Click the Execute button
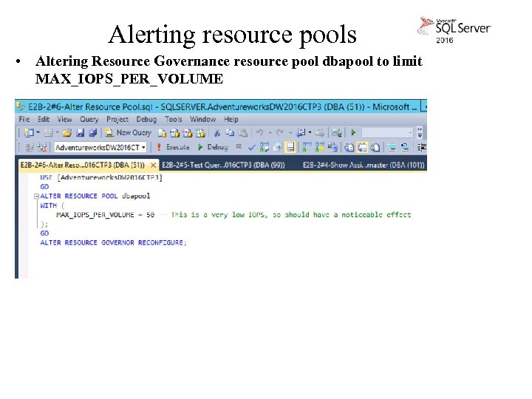 click(x=172, y=147)
